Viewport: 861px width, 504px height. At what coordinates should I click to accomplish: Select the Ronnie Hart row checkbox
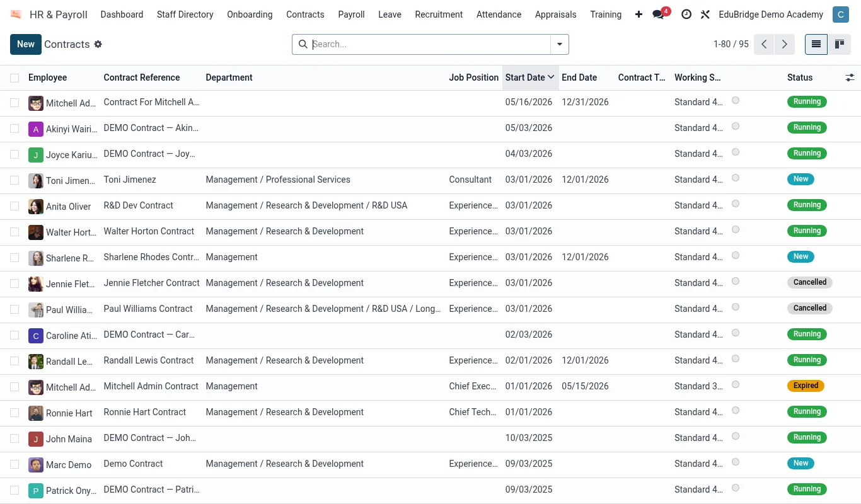[x=14, y=412]
